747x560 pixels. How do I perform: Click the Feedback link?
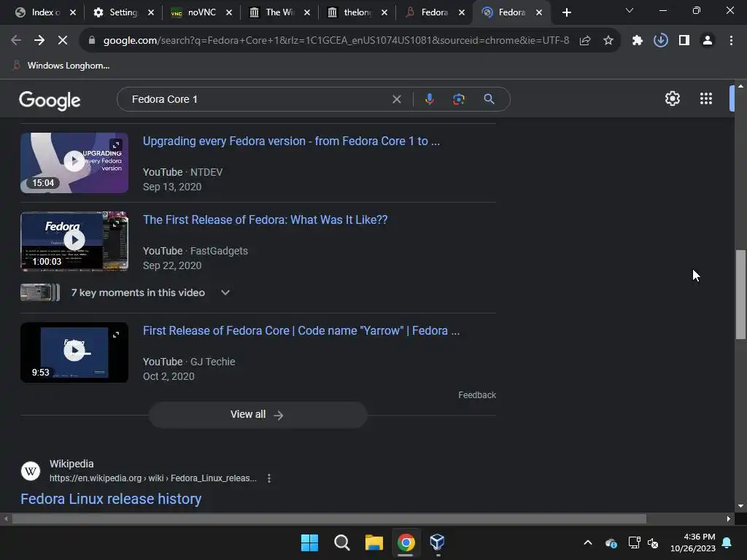pyautogui.click(x=477, y=394)
